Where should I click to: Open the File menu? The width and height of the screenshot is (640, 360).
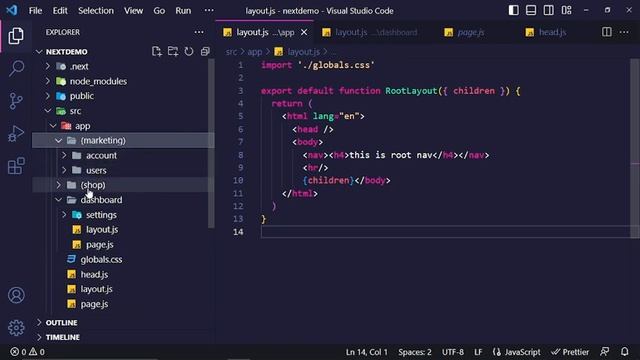point(36,11)
